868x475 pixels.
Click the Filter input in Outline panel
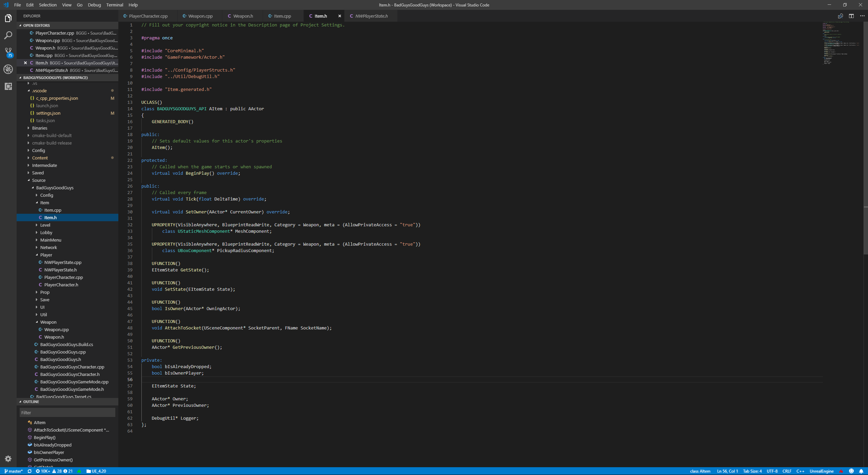pos(66,413)
